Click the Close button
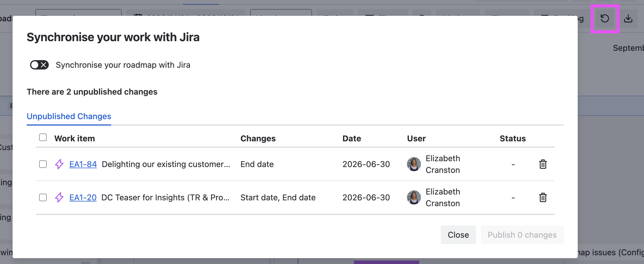 [x=458, y=235]
